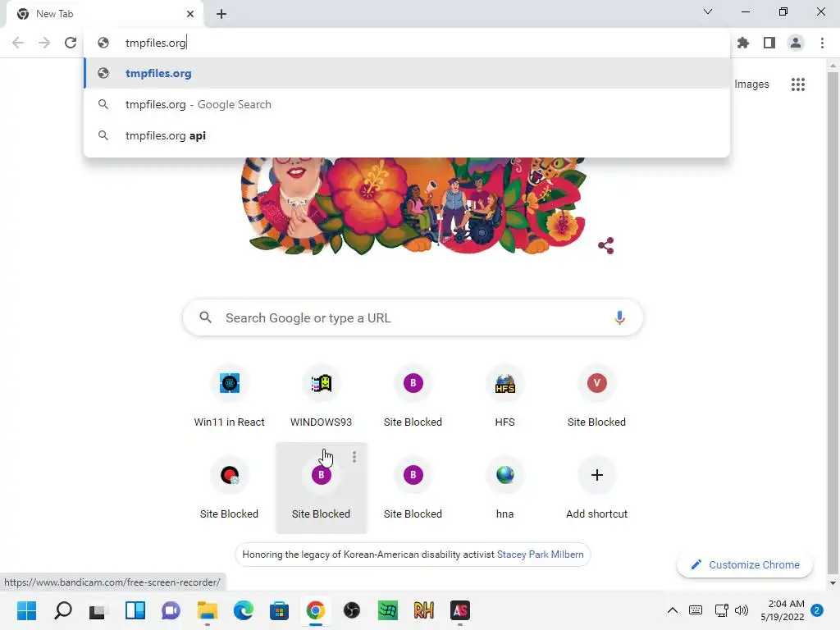Image resolution: width=840 pixels, height=630 pixels.
Task: Open the WINDOWS93 shortcut
Action: pos(321,397)
